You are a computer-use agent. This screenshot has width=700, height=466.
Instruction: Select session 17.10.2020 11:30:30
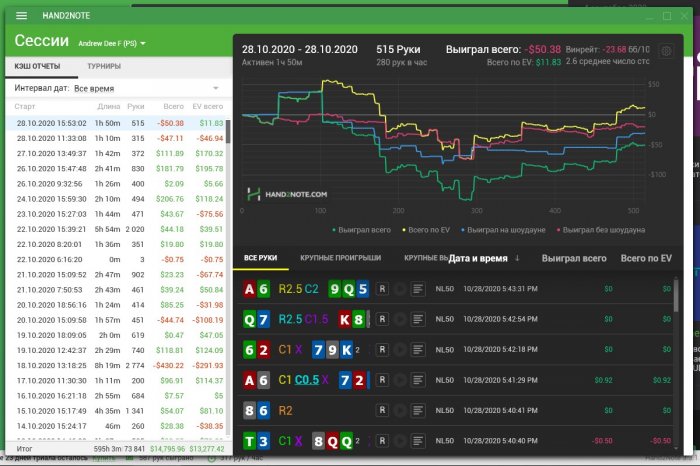click(118, 381)
